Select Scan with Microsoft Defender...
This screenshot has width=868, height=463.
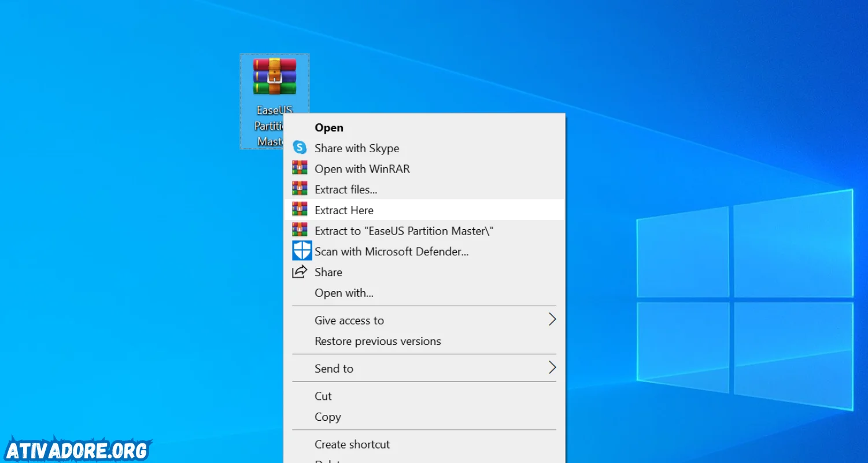click(x=424, y=251)
